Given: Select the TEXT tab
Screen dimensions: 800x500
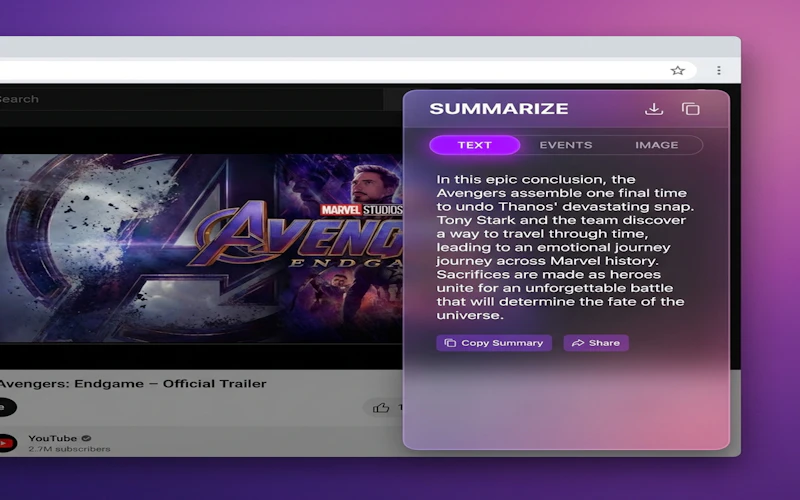Looking at the screenshot, I should tap(474, 145).
